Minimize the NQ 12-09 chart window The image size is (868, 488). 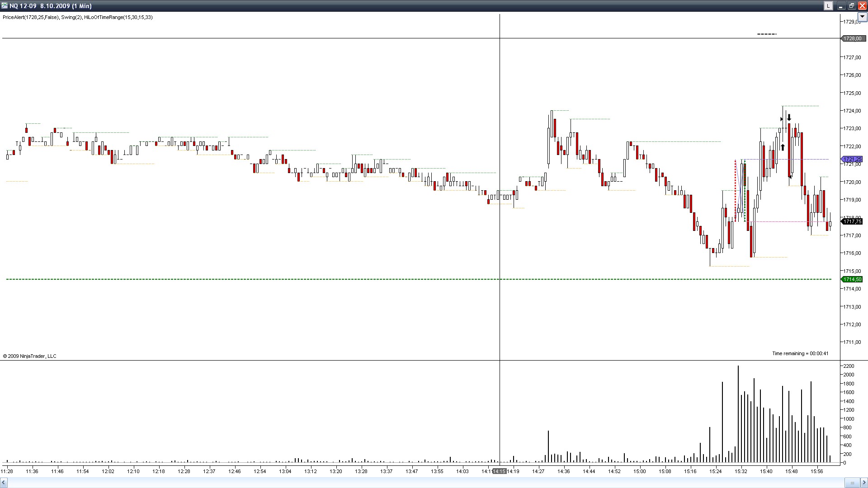click(x=840, y=6)
